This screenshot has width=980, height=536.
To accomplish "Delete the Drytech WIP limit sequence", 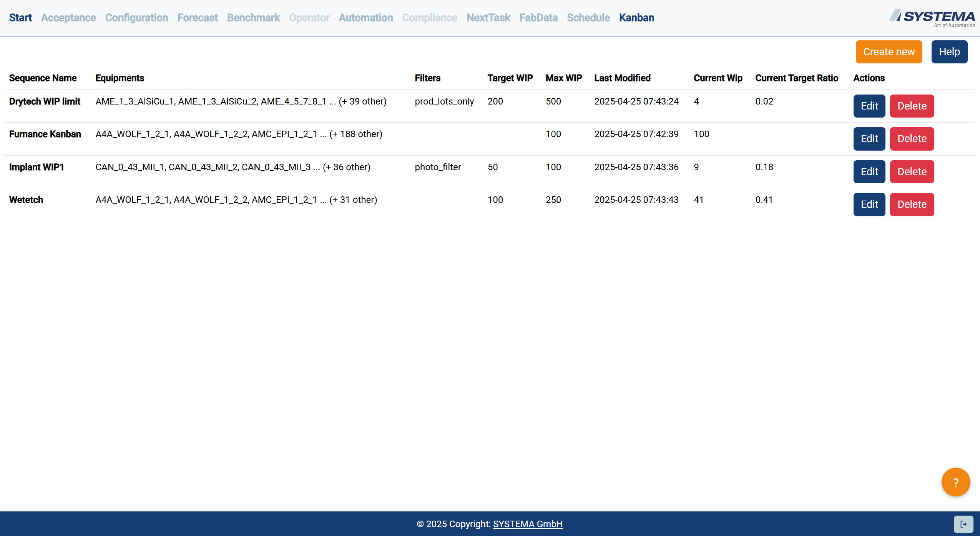I will 912,106.
